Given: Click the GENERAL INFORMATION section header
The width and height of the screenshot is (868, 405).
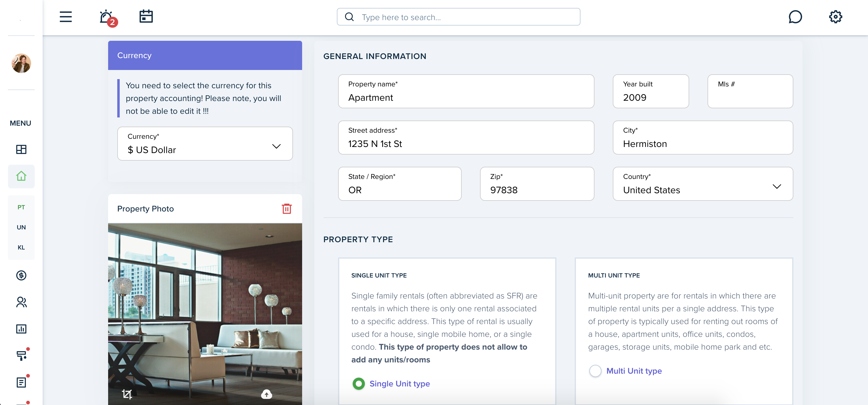Looking at the screenshot, I should coord(375,56).
